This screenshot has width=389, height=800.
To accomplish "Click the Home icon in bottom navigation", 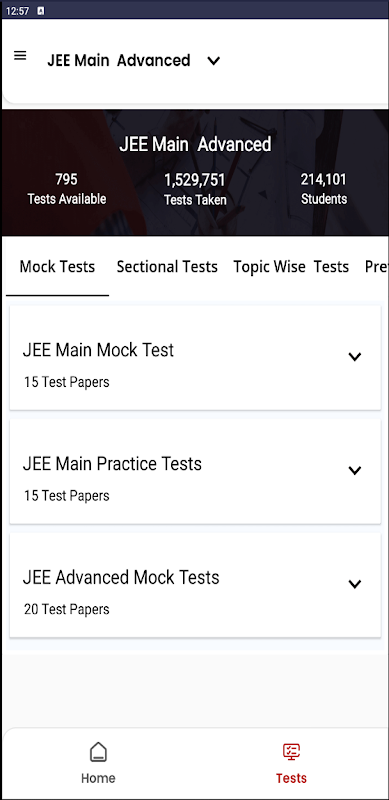I will pyautogui.click(x=98, y=752).
